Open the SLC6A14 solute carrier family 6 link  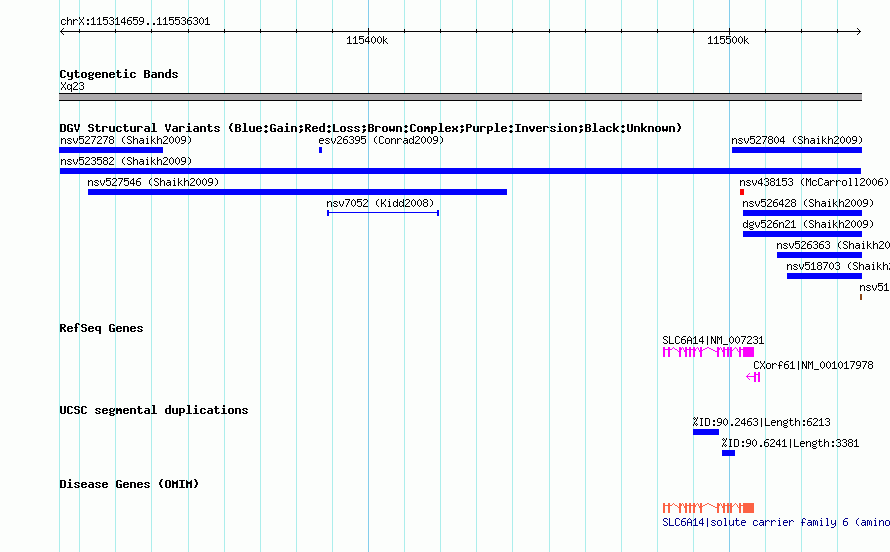(x=776, y=522)
